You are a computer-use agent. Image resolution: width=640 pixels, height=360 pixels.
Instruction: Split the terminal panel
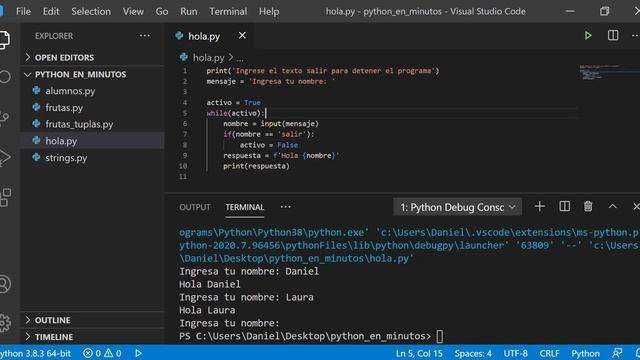[564, 207]
